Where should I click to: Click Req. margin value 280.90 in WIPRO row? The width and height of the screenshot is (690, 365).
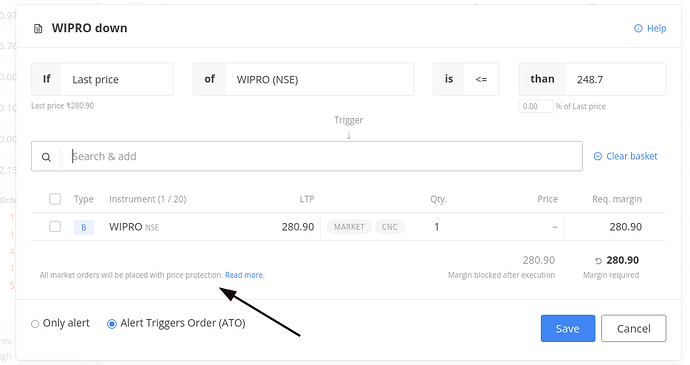click(625, 227)
